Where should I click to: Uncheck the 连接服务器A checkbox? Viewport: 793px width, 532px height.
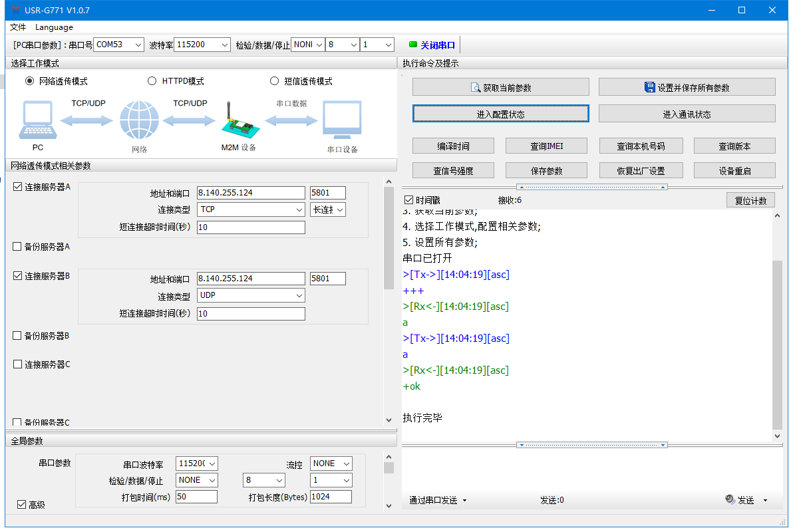pos(18,187)
